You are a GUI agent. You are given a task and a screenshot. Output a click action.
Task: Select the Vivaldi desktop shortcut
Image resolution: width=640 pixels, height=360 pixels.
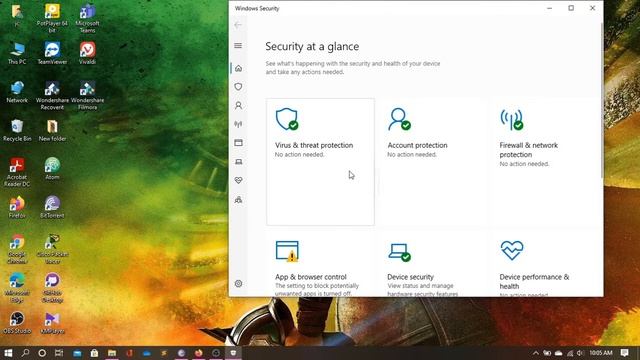[x=87, y=53]
